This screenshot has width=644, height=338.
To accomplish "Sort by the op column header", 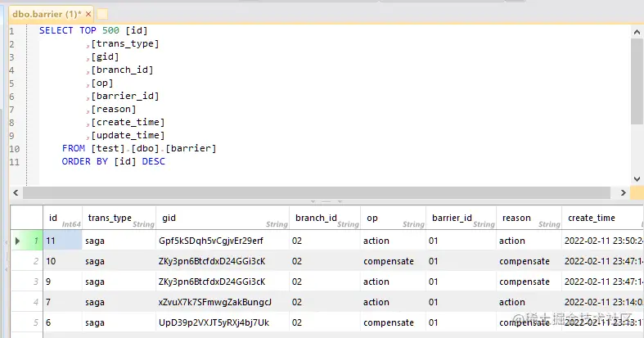I will pyautogui.click(x=394, y=218).
